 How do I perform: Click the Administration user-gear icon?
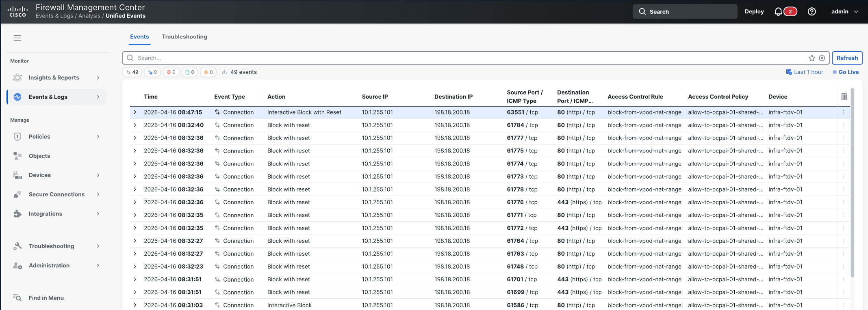(17, 265)
